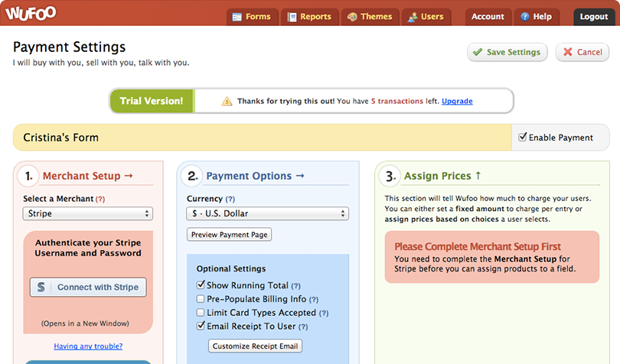
Task: Open Show Running Total help (?)
Action: point(295,286)
